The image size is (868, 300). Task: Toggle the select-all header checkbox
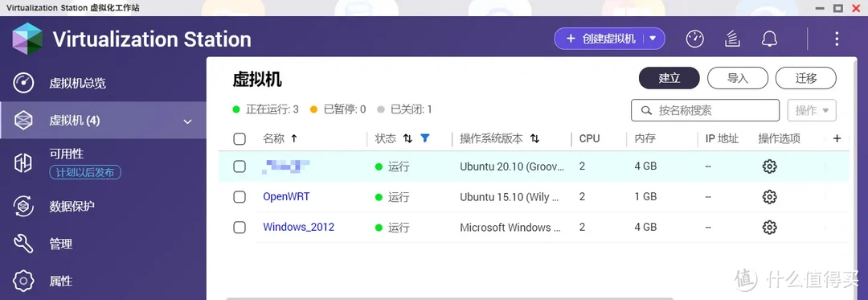click(240, 138)
